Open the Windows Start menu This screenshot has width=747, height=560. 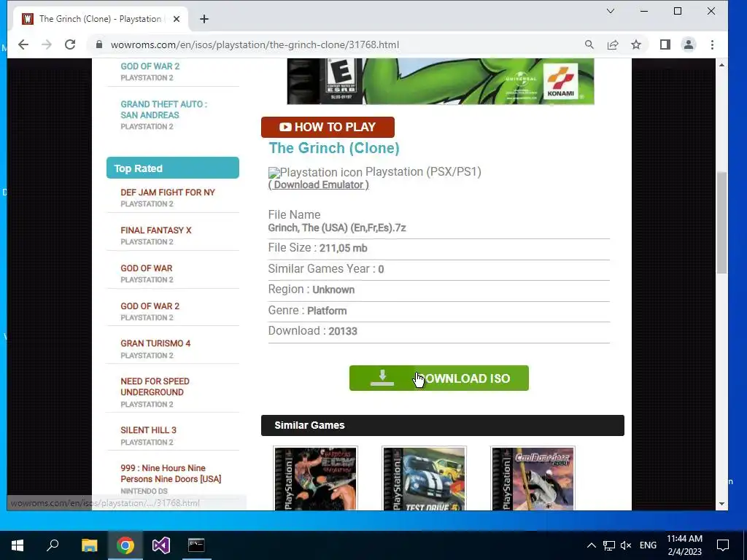(18, 545)
